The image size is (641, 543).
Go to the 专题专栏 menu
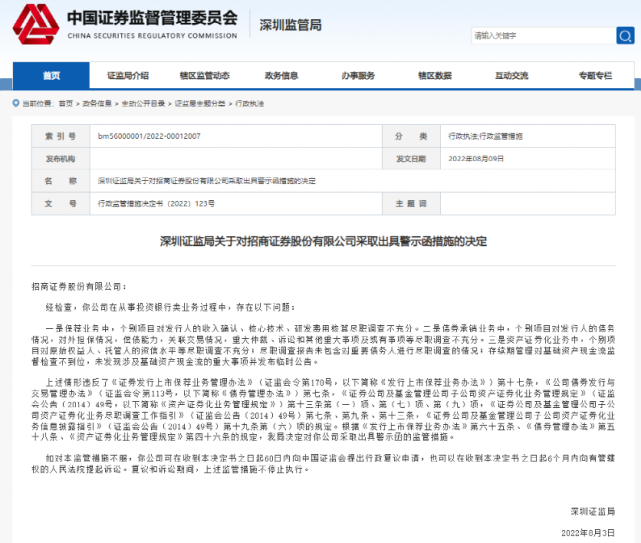pos(588,76)
